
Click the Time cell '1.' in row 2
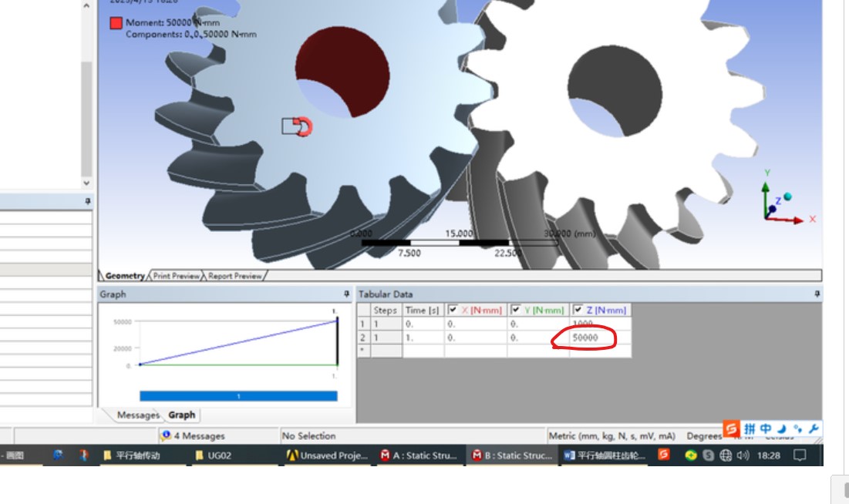[x=423, y=338]
